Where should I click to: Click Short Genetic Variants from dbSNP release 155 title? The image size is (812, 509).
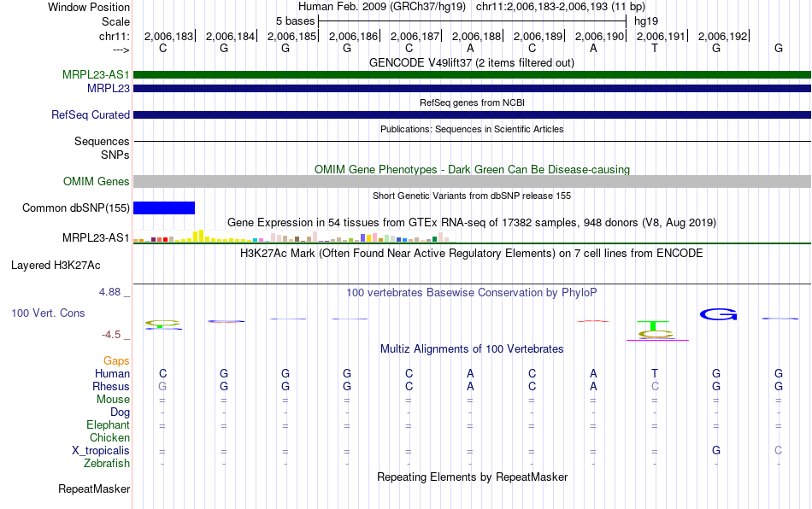(472, 196)
